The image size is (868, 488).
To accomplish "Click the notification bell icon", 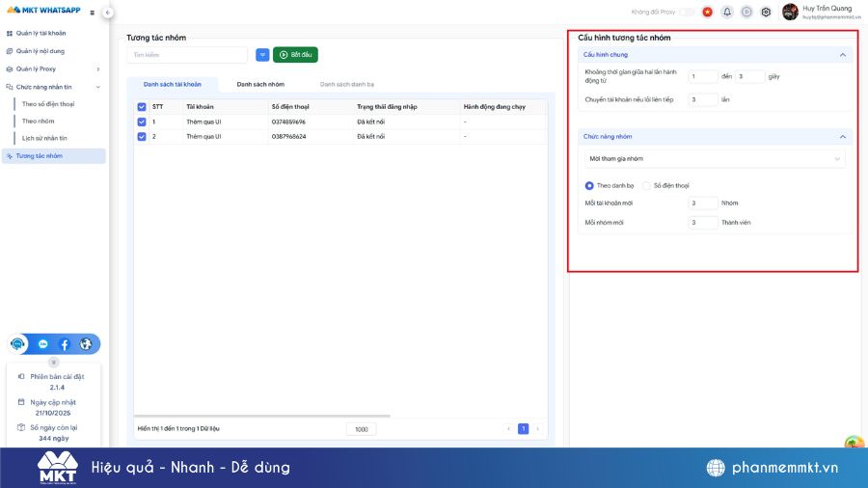I will 727,12.
